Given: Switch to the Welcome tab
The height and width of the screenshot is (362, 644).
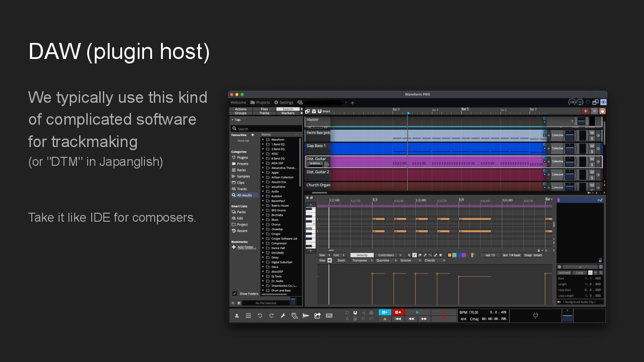Looking at the screenshot, I should coord(238,102).
